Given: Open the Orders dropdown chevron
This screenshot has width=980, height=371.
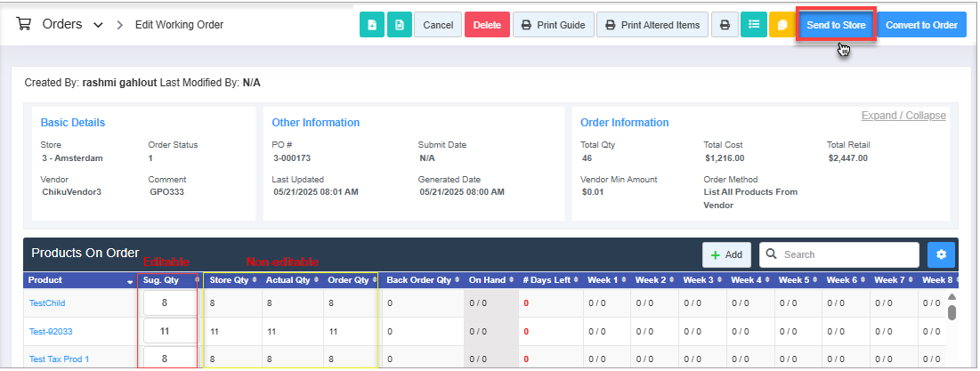Looking at the screenshot, I should (x=98, y=26).
